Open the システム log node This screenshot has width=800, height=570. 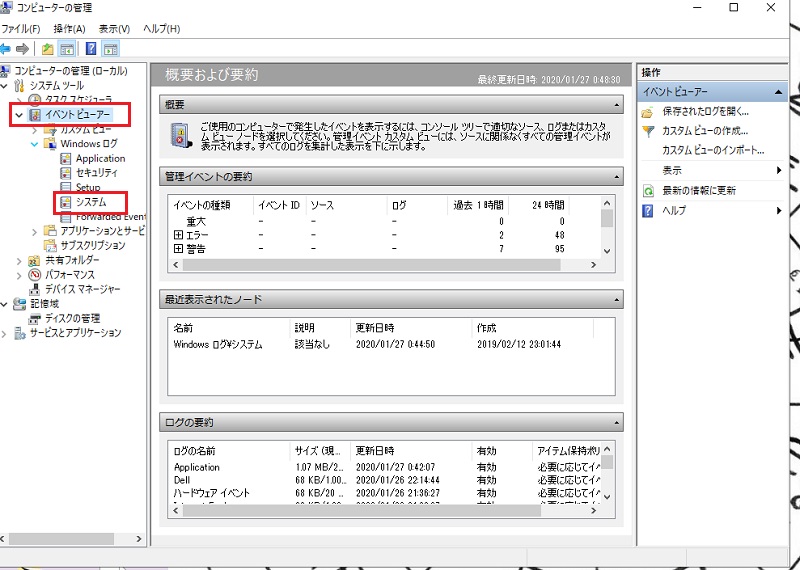click(x=91, y=202)
